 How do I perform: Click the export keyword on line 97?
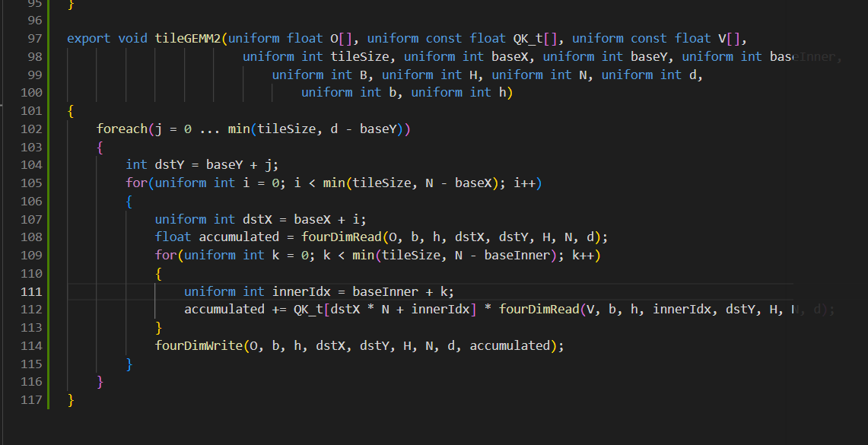pos(88,39)
